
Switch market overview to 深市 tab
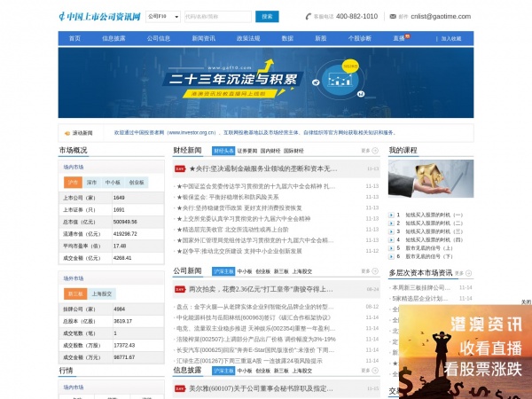tap(91, 182)
